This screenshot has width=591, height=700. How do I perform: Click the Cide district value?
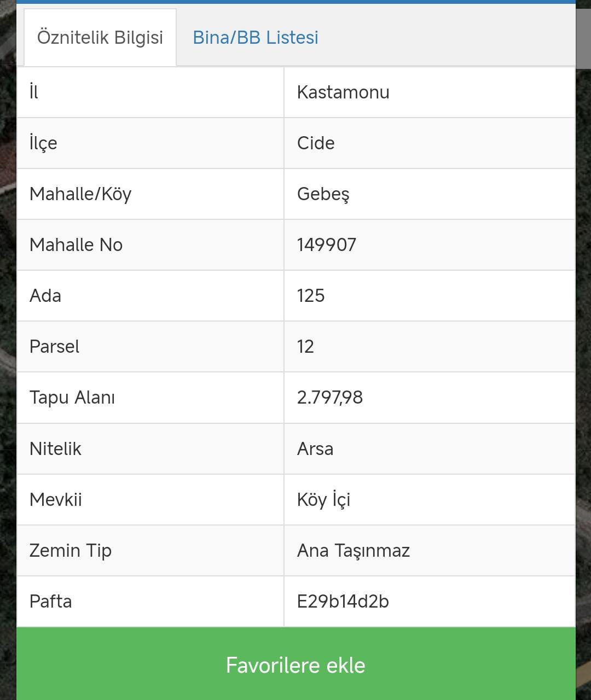pyautogui.click(x=316, y=143)
